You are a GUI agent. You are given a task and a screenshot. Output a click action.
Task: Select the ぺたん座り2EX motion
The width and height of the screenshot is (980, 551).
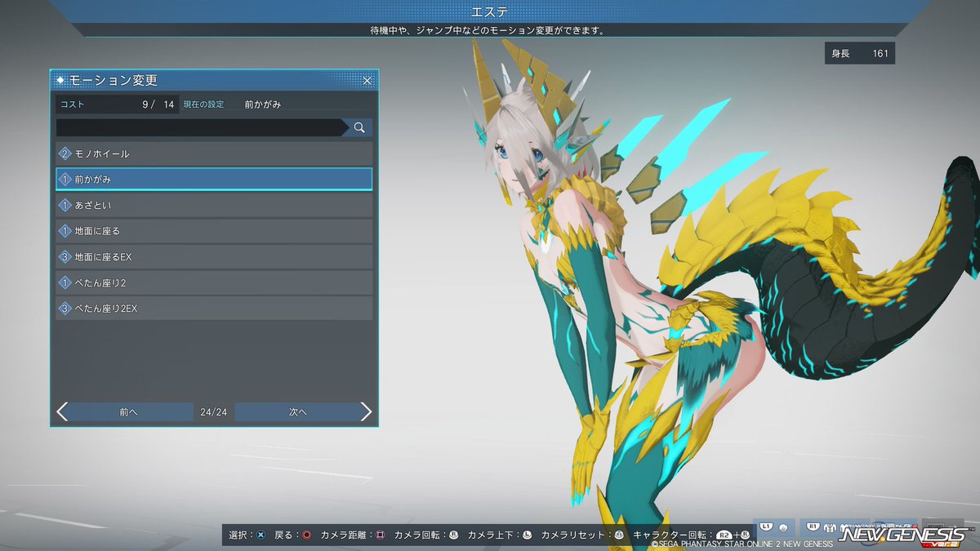(214, 309)
